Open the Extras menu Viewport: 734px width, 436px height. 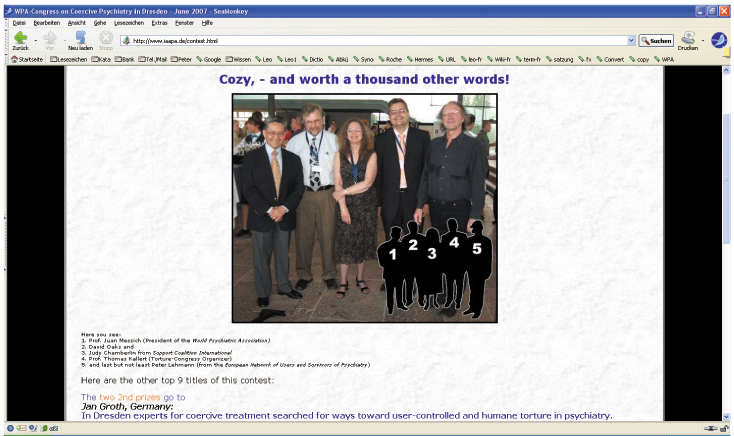click(x=159, y=22)
